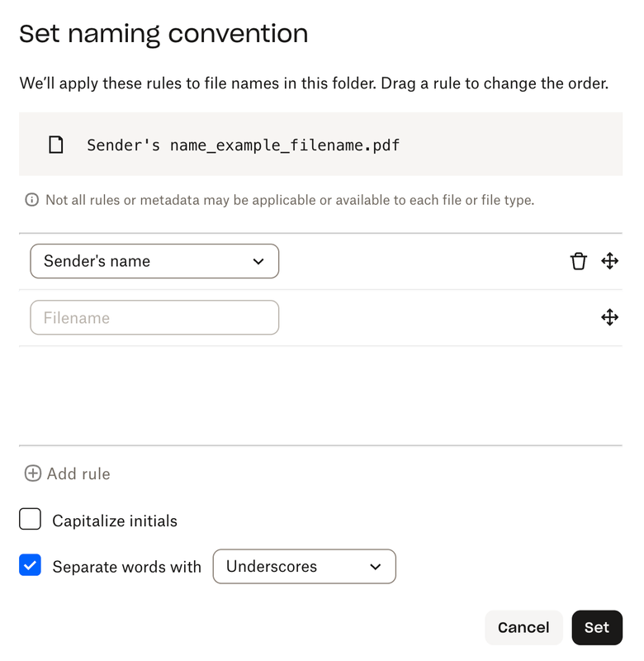Click the move handle on Sender's name rule
This screenshot has width=644, height=661.
point(610,261)
